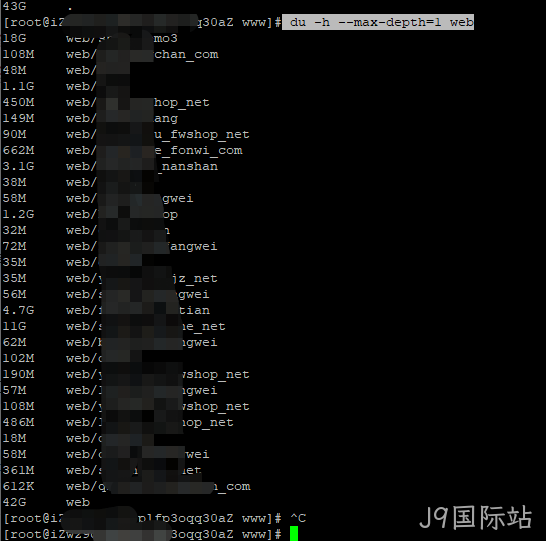Viewport: 546px width, 541px height.
Task: Click the ^C text on the prompt line
Action: (x=298, y=518)
